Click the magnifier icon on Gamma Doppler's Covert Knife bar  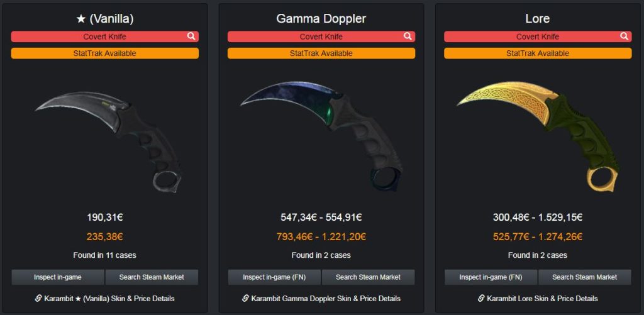tap(408, 36)
